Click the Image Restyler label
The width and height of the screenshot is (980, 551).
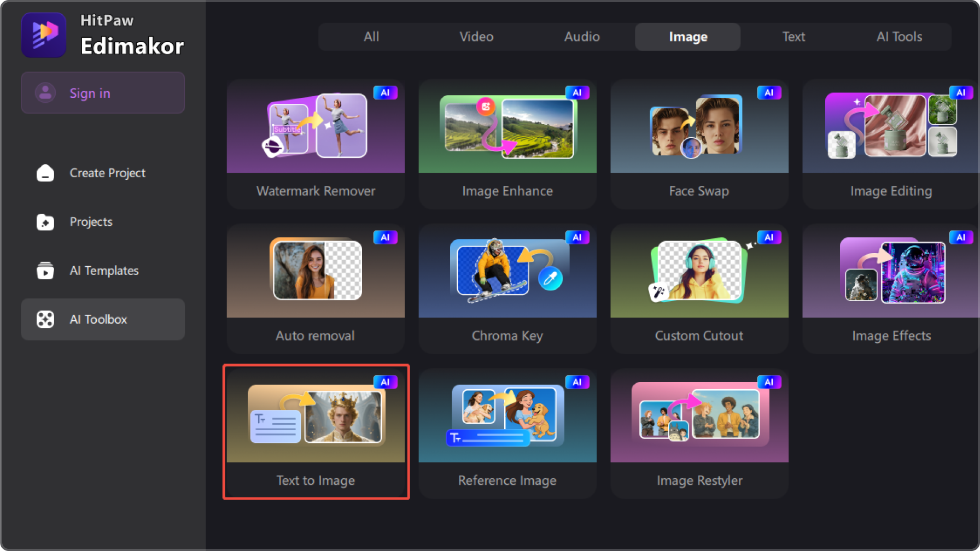pyautogui.click(x=699, y=480)
